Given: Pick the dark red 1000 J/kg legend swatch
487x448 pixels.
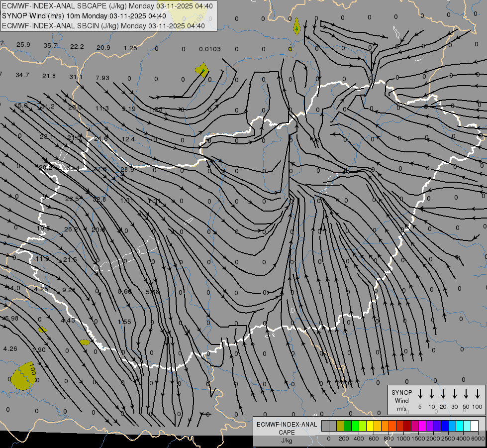Looking at the screenshot, I should [407, 426].
